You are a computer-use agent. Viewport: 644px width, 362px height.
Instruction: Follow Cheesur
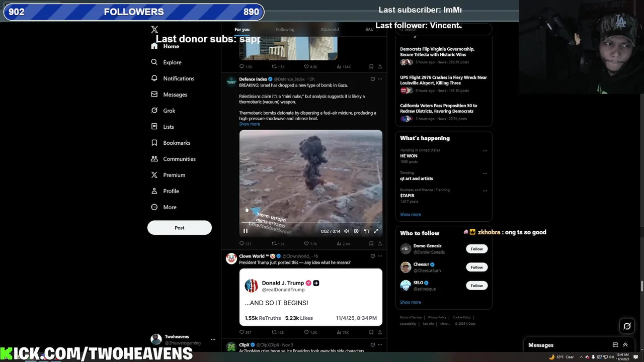point(477,267)
